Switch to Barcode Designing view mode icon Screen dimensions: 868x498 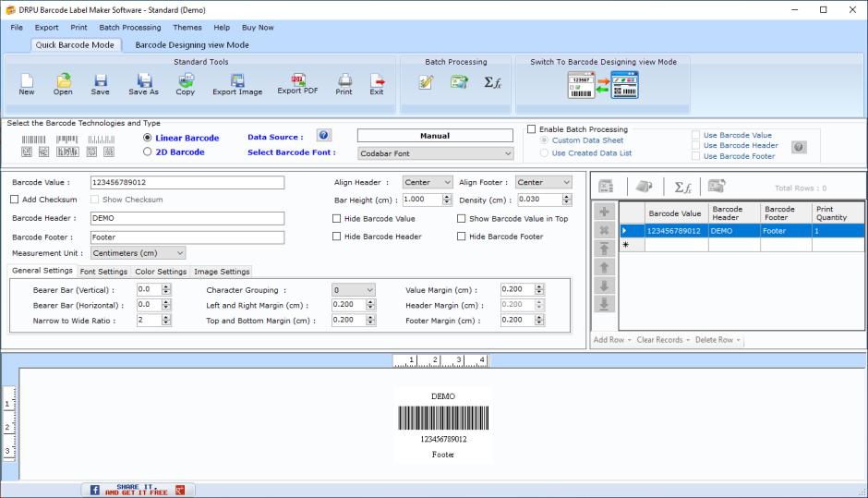tap(603, 85)
